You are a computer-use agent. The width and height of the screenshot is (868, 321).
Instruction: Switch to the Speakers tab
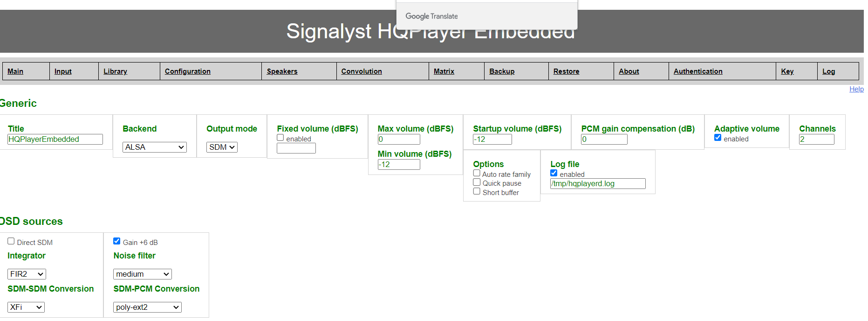[x=282, y=71]
